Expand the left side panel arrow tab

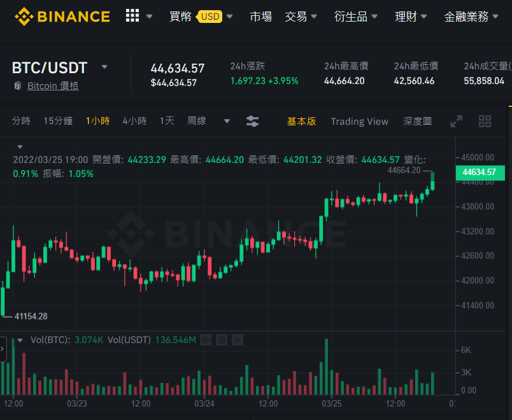3,349
